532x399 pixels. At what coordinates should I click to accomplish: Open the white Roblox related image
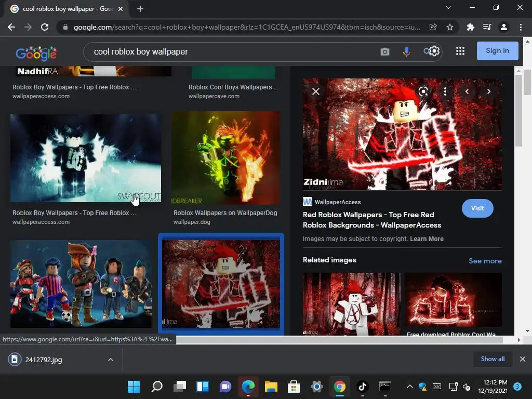pos(352,304)
